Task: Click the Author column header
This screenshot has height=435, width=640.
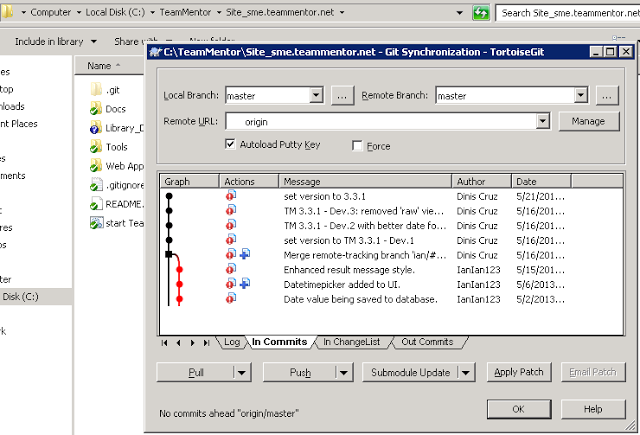Action: 482,182
